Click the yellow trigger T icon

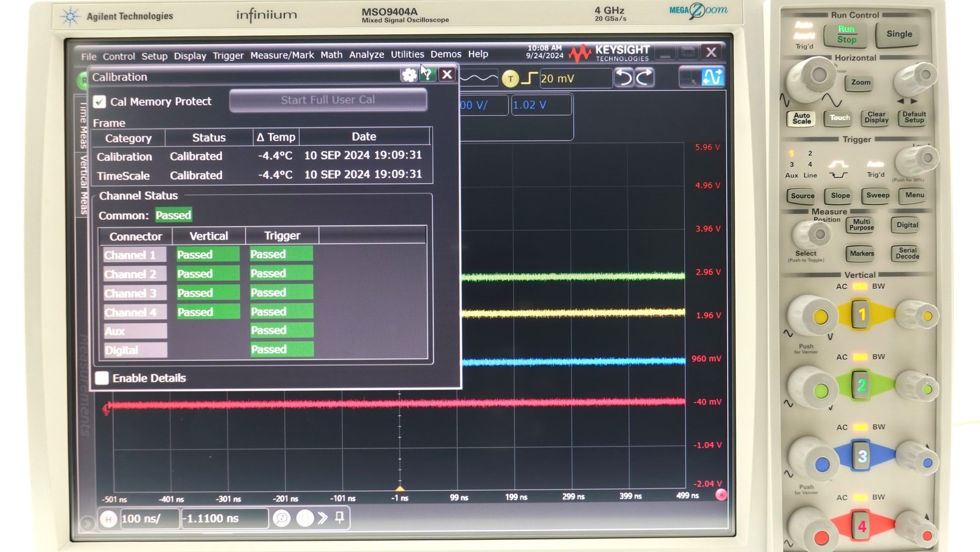(510, 78)
